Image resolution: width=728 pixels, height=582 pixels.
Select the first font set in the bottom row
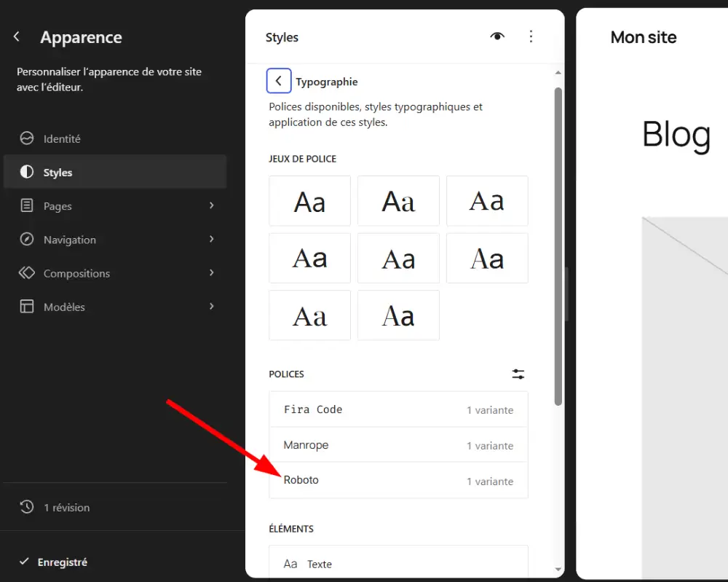(309, 315)
